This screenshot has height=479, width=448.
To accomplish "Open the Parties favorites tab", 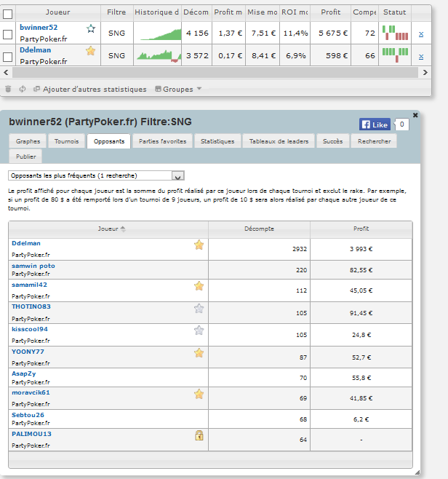I will coord(163,141).
